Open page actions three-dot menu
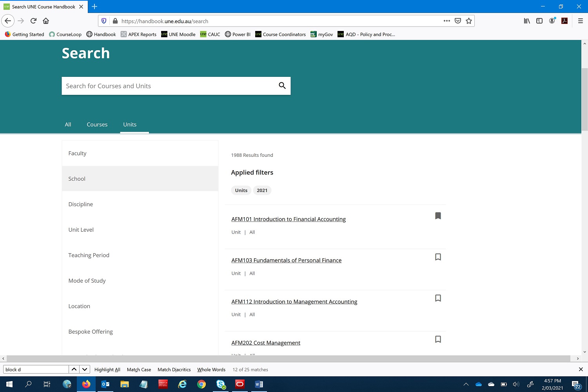This screenshot has height=392, width=588. tap(447, 21)
